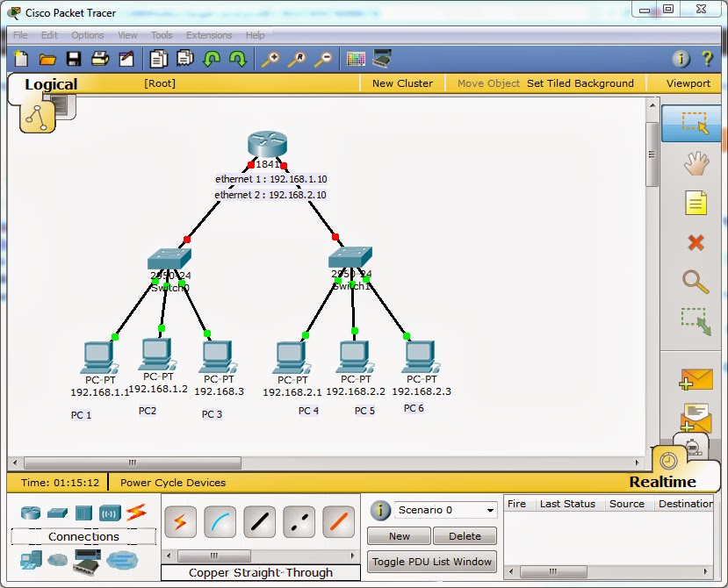728x588 pixels.
Task: Choose the red X Delete tool
Action: pyautogui.click(x=696, y=242)
